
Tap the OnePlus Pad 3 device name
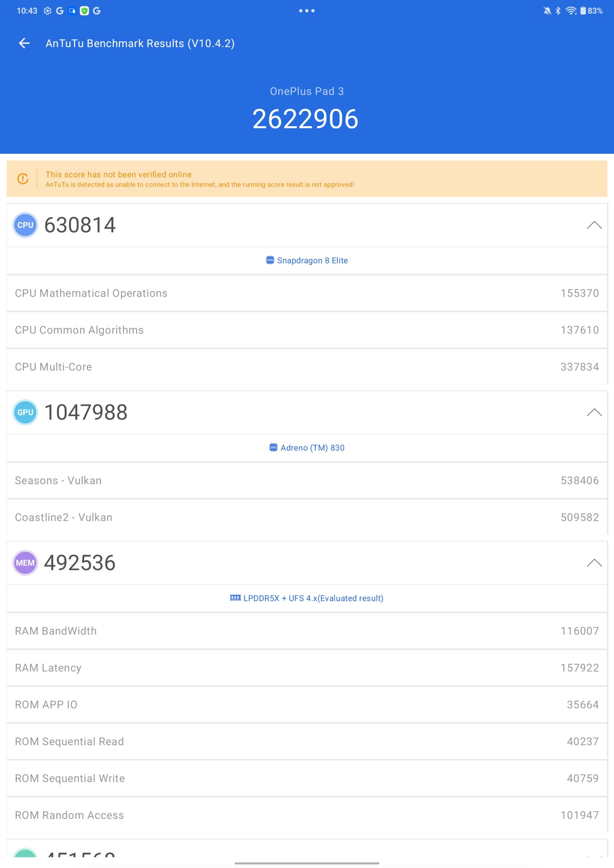(306, 91)
